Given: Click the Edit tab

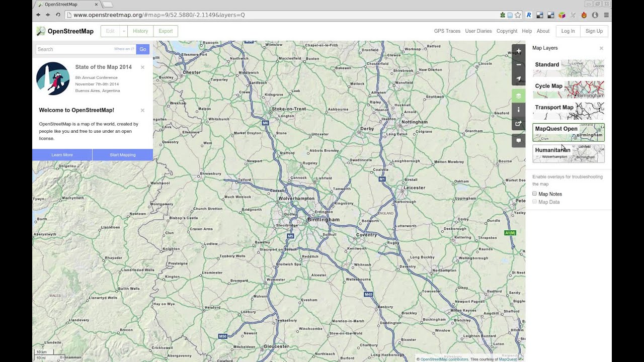Looking at the screenshot, I should [110, 31].
